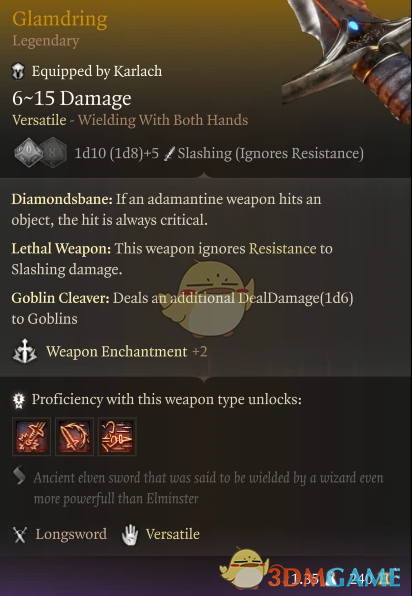The image size is (412, 596).
Task: Click the d10 damage dice icon
Action: click(29, 152)
